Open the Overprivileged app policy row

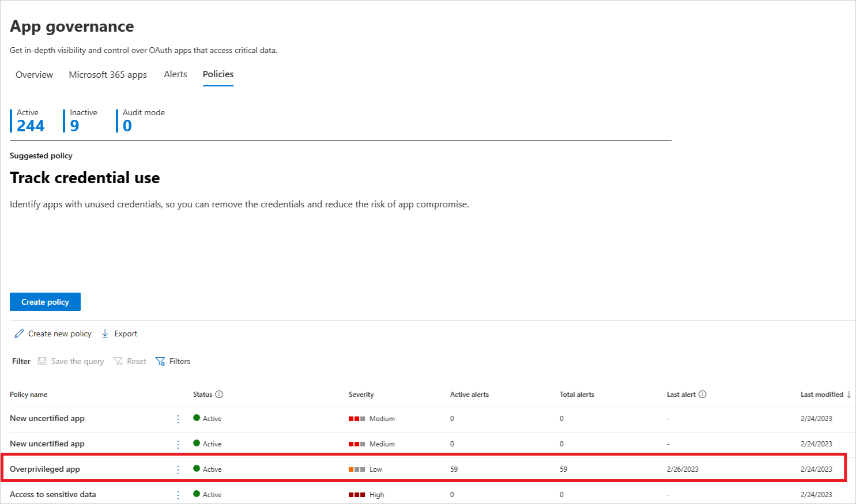click(45, 469)
